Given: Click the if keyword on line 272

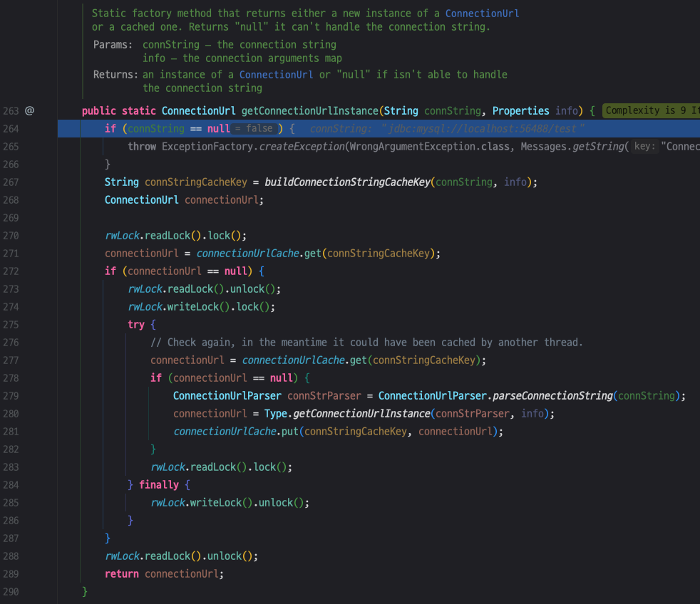Looking at the screenshot, I should coord(110,271).
